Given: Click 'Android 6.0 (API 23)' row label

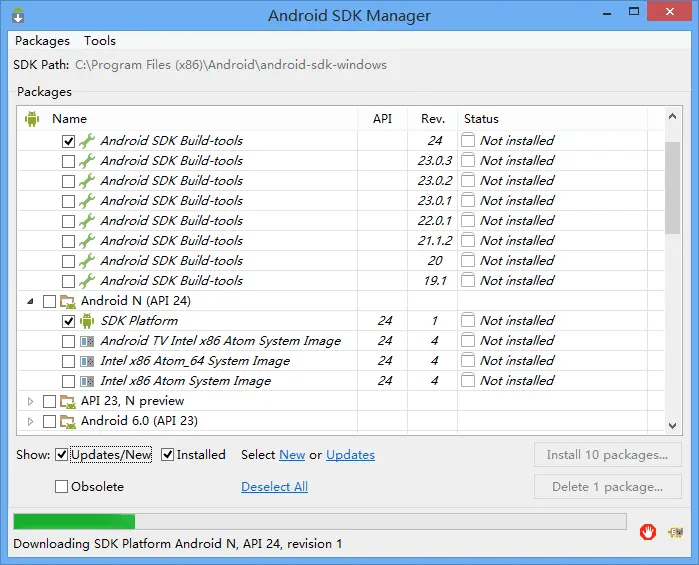Looking at the screenshot, I should (x=139, y=421).
